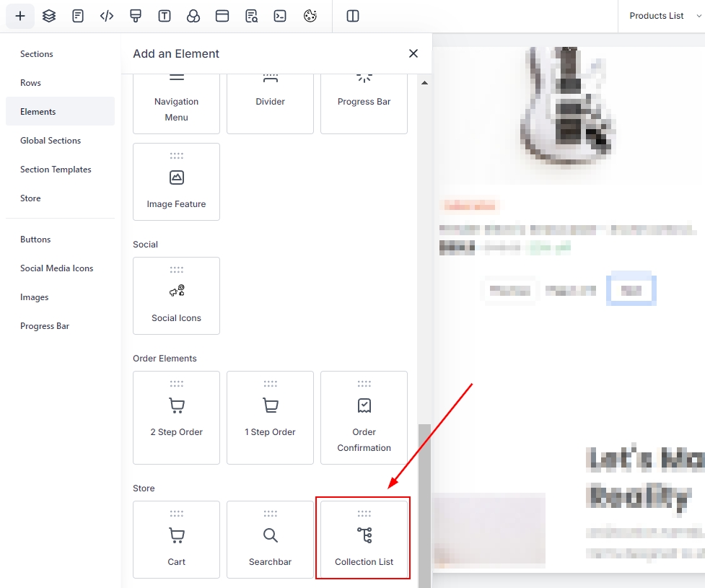Open Section Templates category
The height and width of the screenshot is (588, 705).
56,170
